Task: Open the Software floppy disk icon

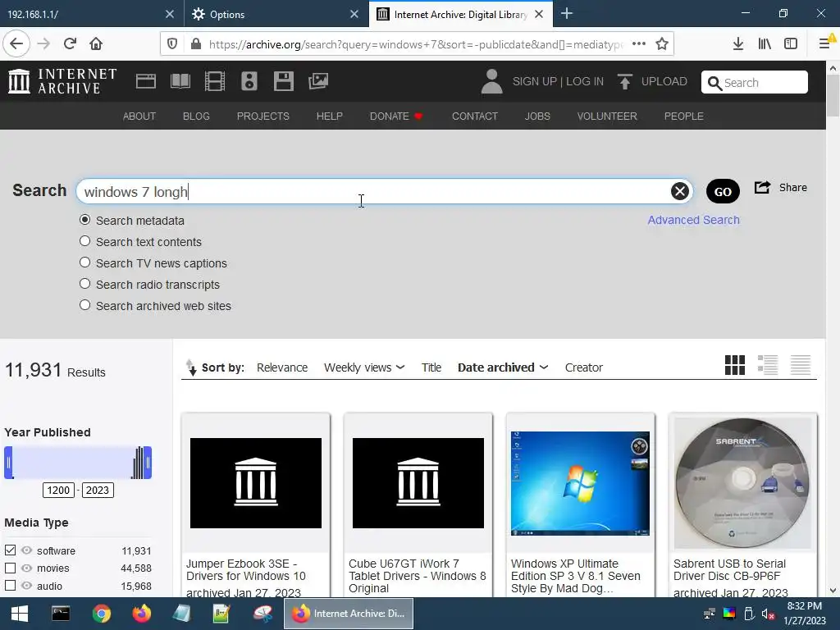Action: click(283, 81)
